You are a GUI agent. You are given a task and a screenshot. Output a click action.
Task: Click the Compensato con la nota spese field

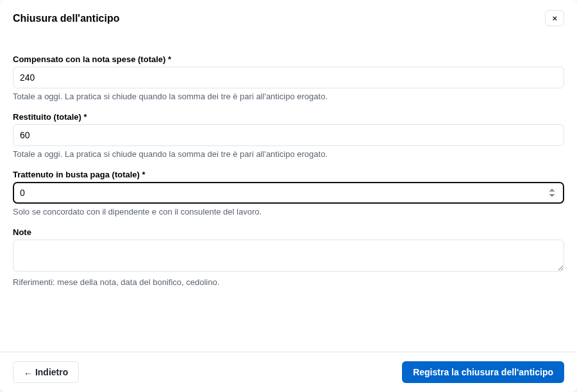(x=288, y=78)
